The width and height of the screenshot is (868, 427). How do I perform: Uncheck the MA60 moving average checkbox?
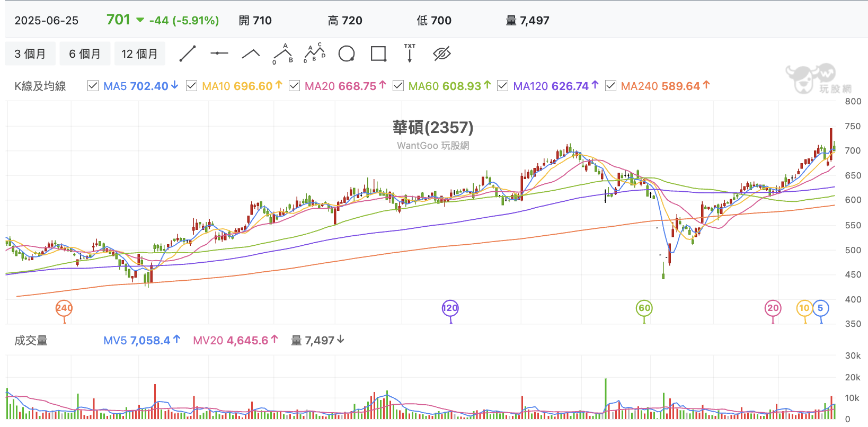[x=398, y=86]
